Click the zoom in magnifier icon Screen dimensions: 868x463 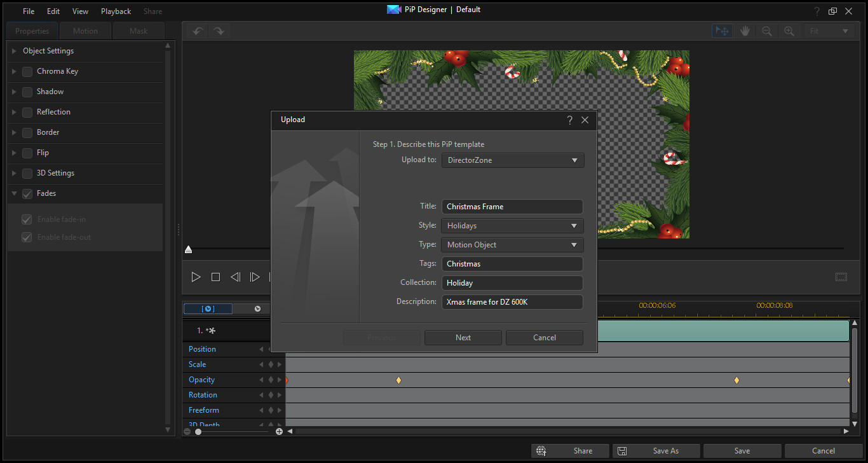pos(789,31)
